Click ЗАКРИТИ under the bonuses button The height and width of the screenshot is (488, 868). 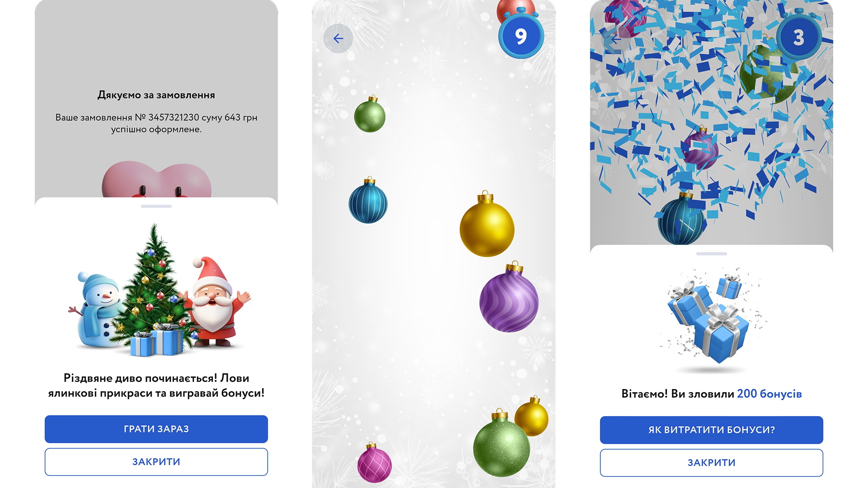712,463
